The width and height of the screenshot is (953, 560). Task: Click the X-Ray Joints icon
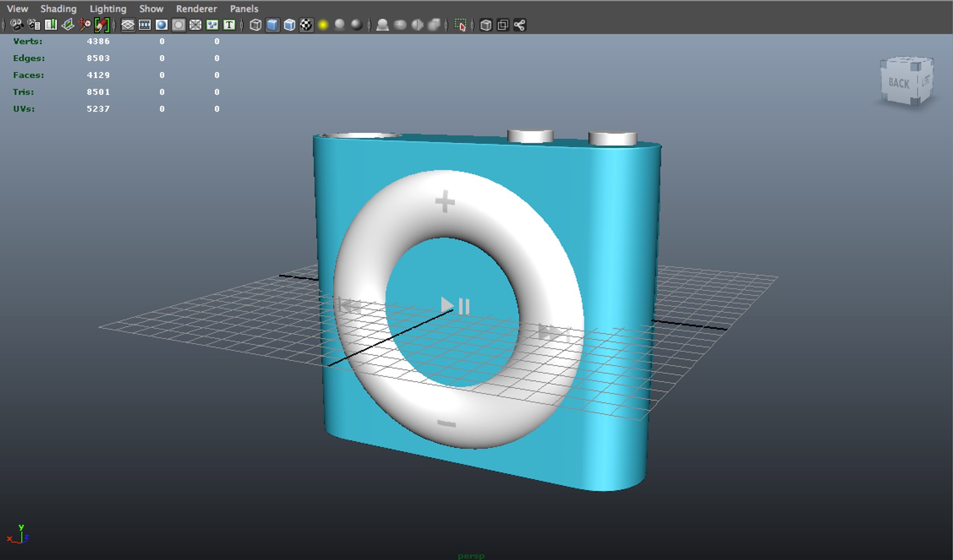tap(520, 25)
